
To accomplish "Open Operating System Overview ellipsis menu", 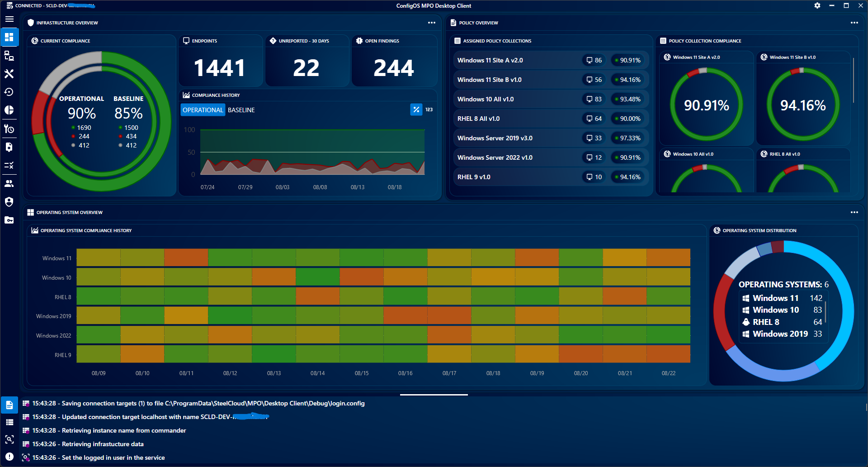I will (854, 212).
